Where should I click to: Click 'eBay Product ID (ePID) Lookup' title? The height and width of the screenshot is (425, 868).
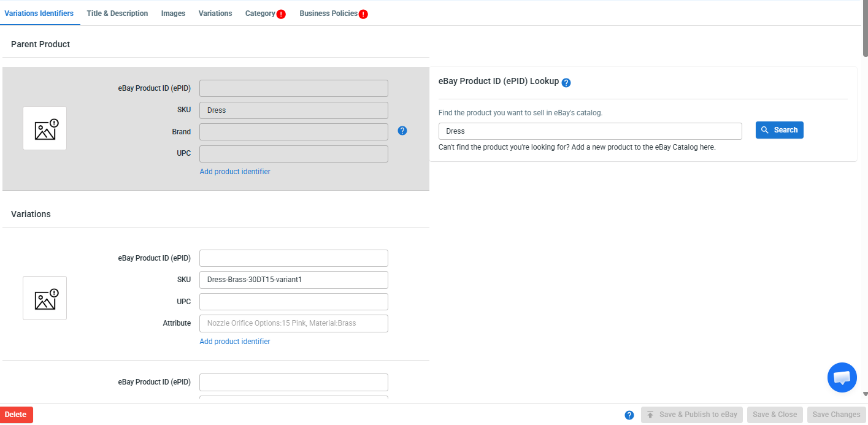[499, 81]
